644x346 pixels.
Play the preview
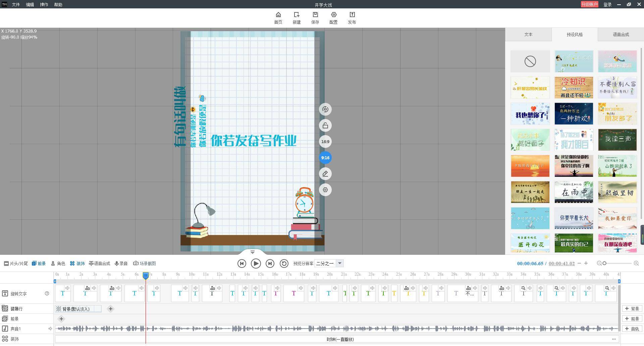coord(256,264)
